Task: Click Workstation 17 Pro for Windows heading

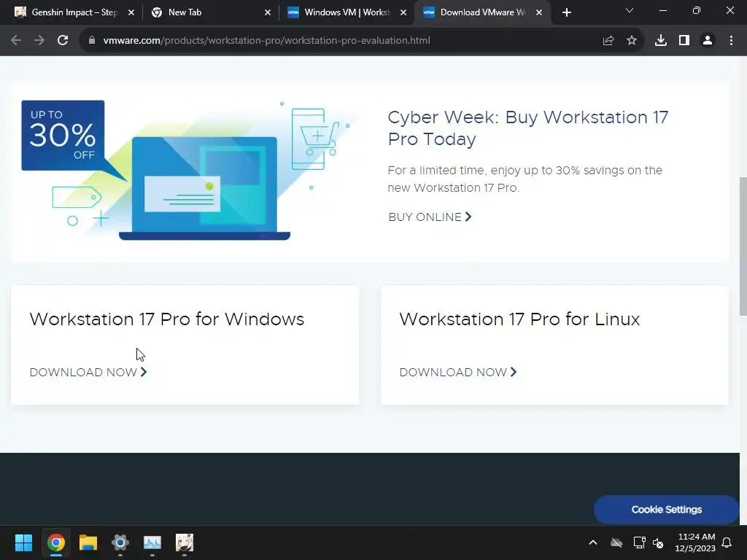Action: [x=167, y=319]
